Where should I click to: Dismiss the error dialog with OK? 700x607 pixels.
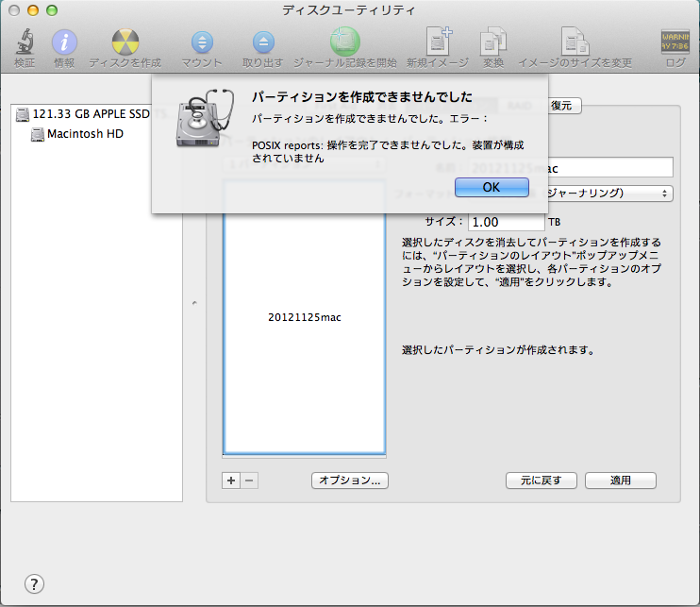[x=492, y=187]
